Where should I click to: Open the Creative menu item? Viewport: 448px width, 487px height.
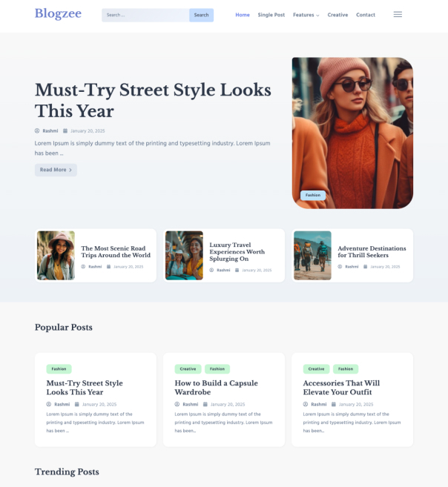(337, 15)
